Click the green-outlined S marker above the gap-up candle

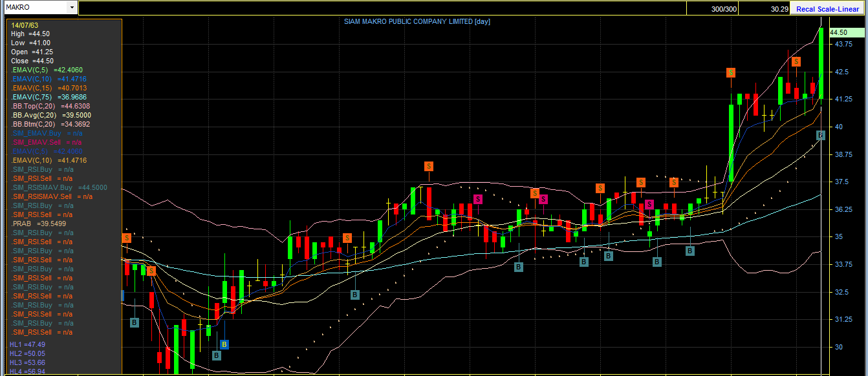(730, 72)
